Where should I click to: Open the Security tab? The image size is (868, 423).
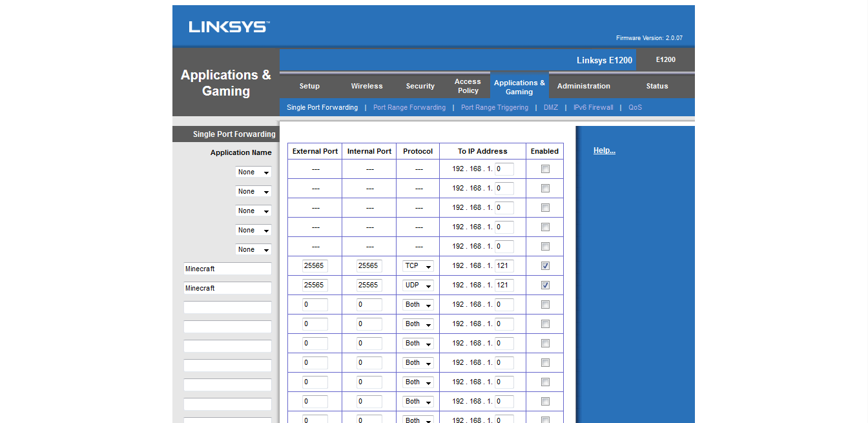[420, 86]
